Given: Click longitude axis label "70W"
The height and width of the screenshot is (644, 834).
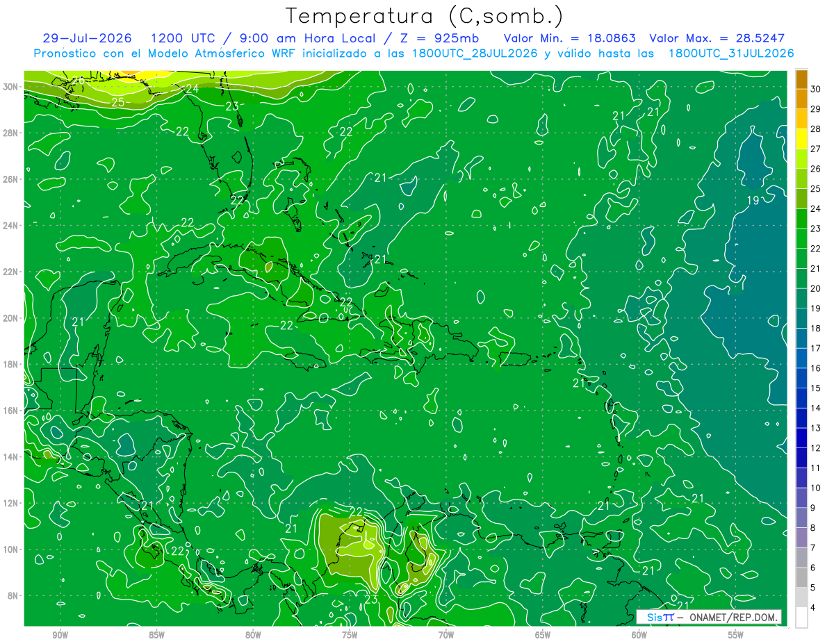Looking at the screenshot, I should pyautogui.click(x=446, y=635).
